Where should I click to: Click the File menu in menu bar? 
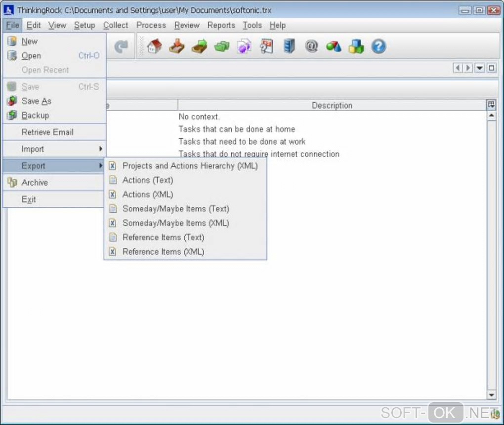(x=12, y=25)
